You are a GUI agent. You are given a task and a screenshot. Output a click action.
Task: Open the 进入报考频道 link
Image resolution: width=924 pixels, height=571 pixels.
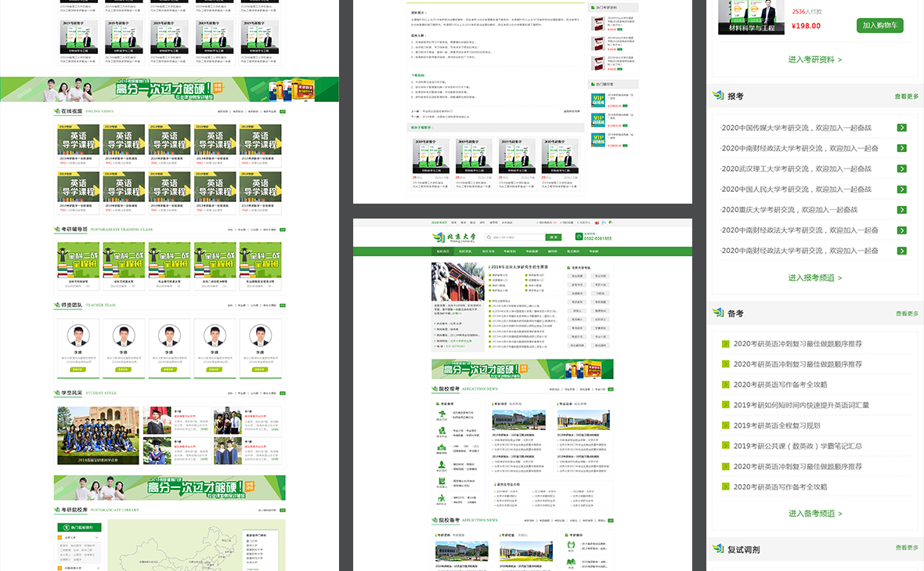[814, 278]
